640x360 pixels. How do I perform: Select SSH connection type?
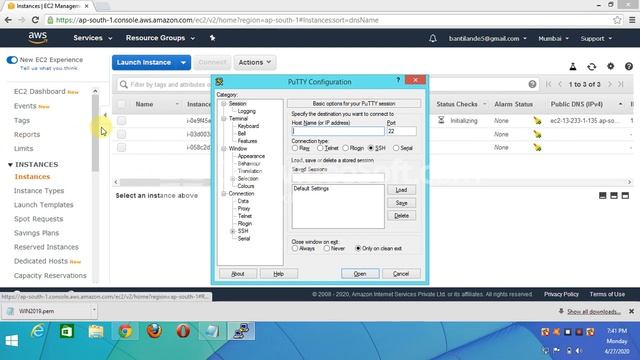[x=371, y=148]
